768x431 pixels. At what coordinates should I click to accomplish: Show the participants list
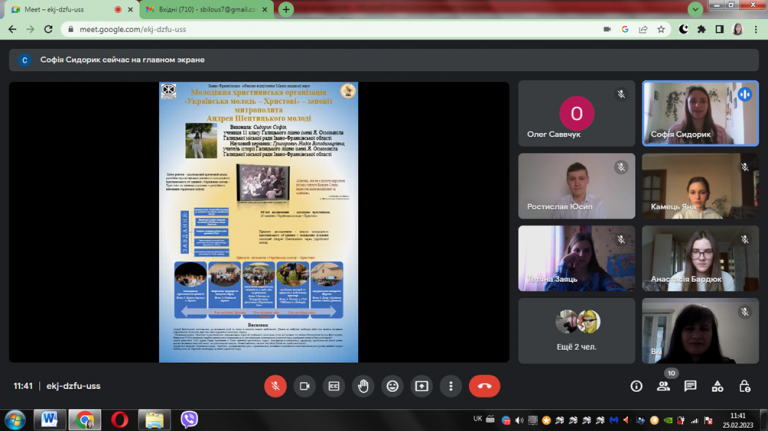[x=663, y=386]
